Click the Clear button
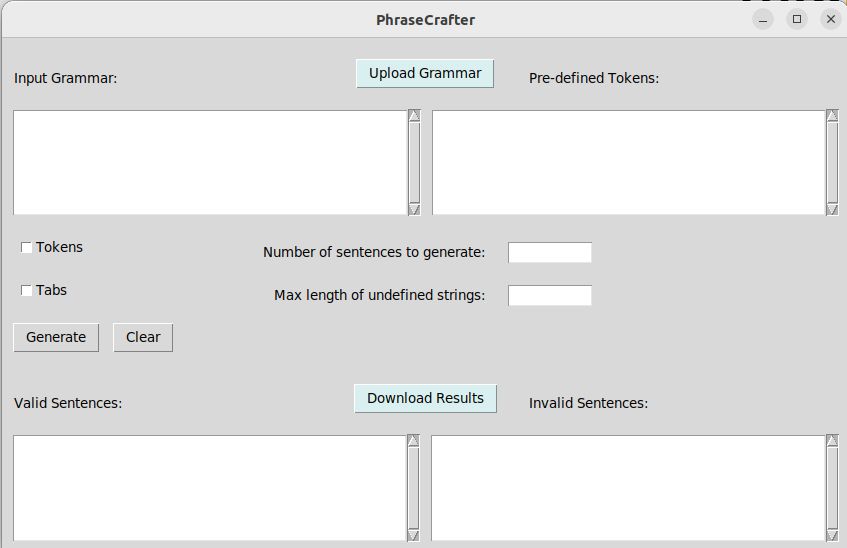847x548 pixels. click(143, 337)
